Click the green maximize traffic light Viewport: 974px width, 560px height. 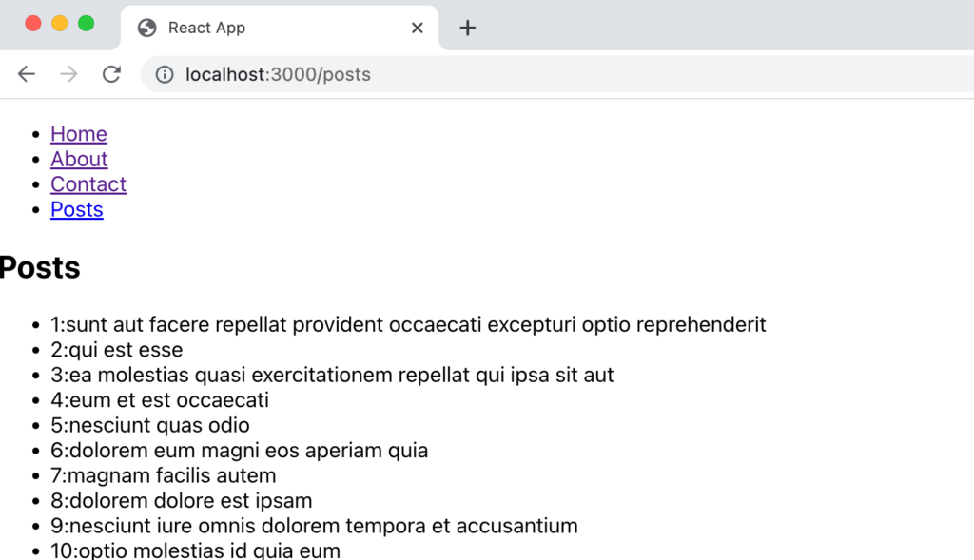coord(87,21)
